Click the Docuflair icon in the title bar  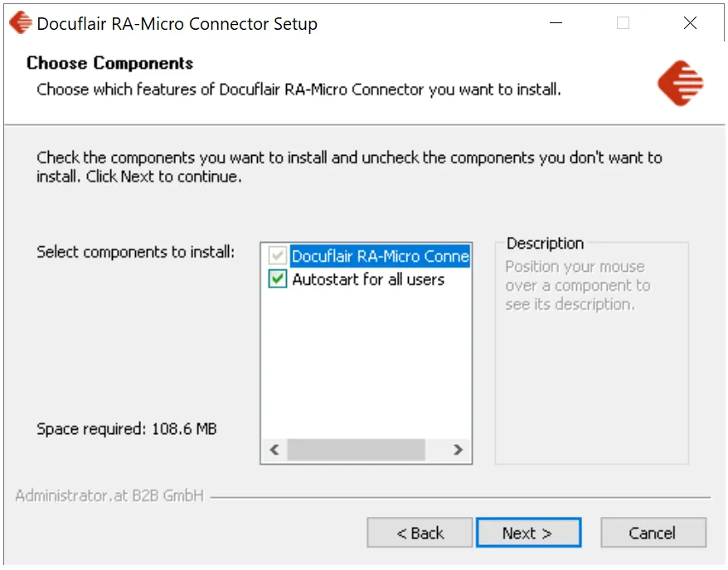[x=21, y=23]
